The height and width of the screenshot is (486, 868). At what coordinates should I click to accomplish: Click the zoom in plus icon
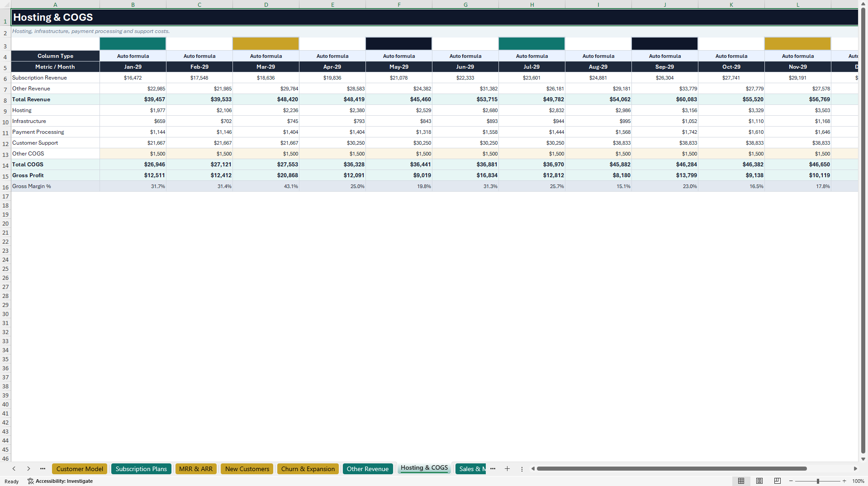844,481
